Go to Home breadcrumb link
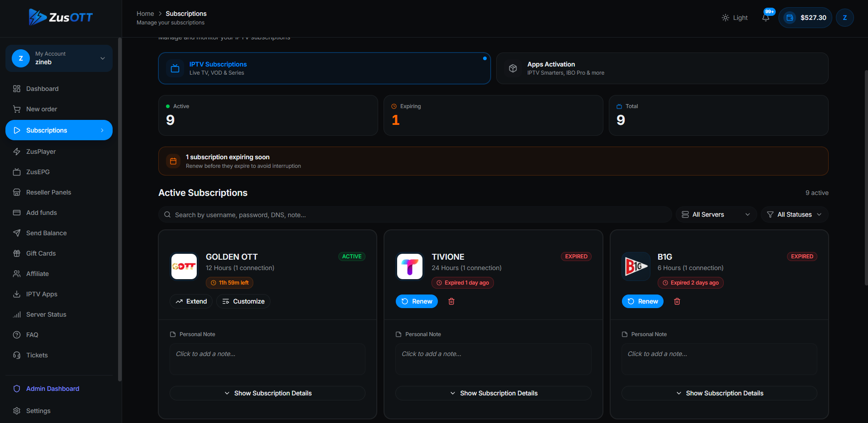The image size is (868, 423). (x=145, y=14)
